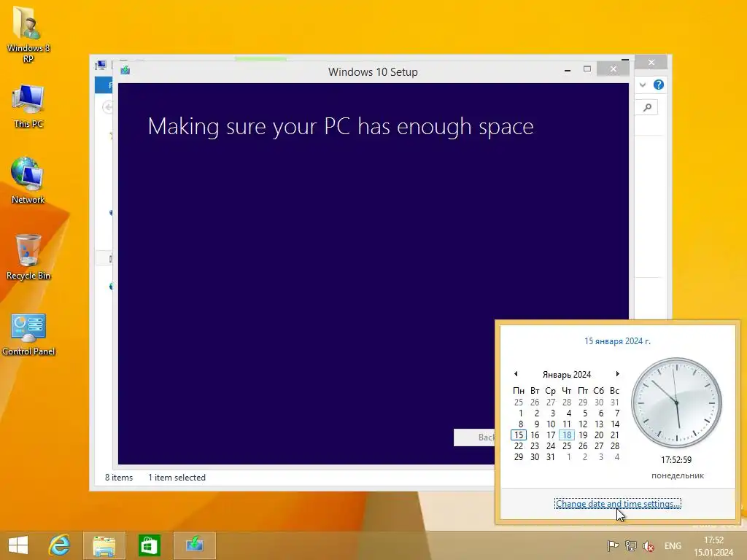Click the analog clock face
Image resolution: width=747 pixels, height=560 pixels.
point(676,402)
